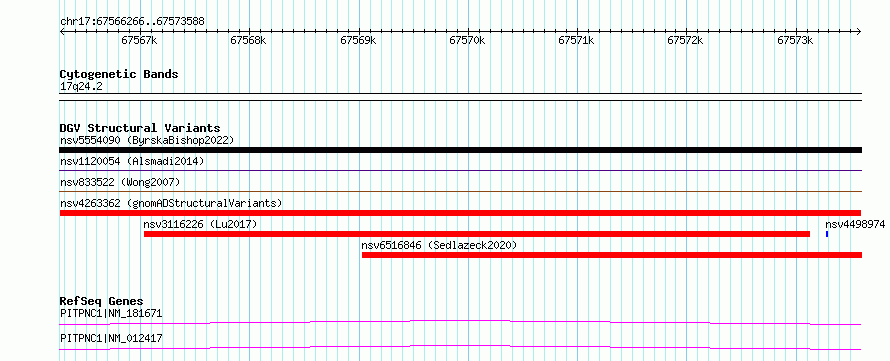Open the PITPNC1|NM_181671 gene label
Viewport: 890px width, 361px height.
tap(111, 313)
